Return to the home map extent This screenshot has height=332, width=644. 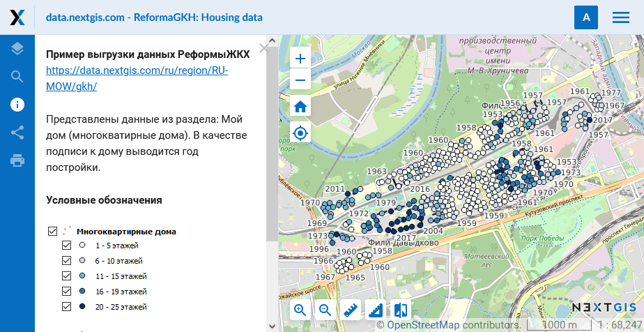click(300, 107)
